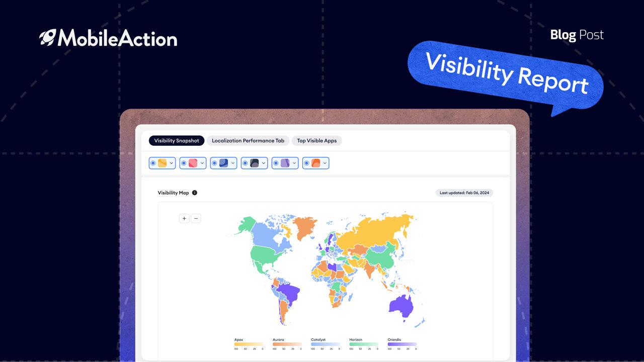The width and height of the screenshot is (644, 362).
Task: Click the Visibility Map heading
Action: [x=173, y=193]
